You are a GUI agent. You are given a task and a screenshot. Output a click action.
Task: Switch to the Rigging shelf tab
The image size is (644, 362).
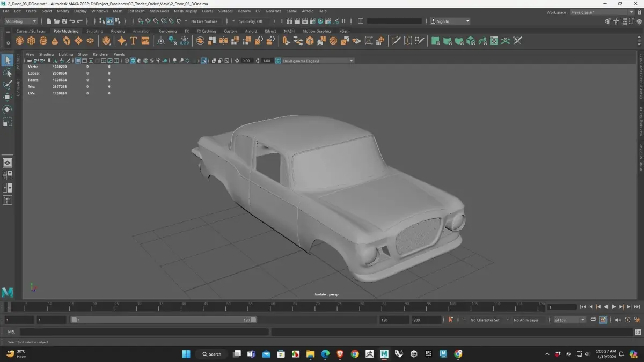click(118, 31)
